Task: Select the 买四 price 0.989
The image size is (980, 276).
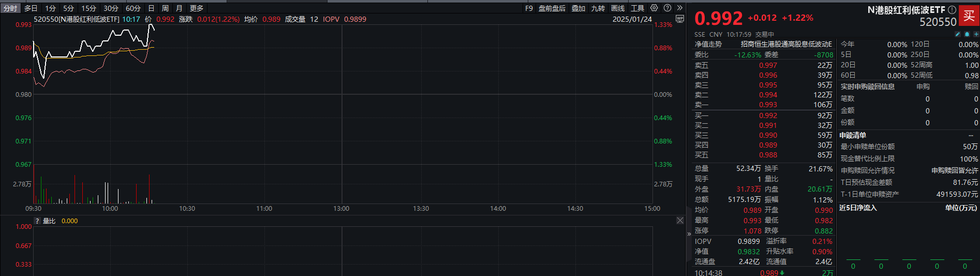Action: [x=768, y=145]
